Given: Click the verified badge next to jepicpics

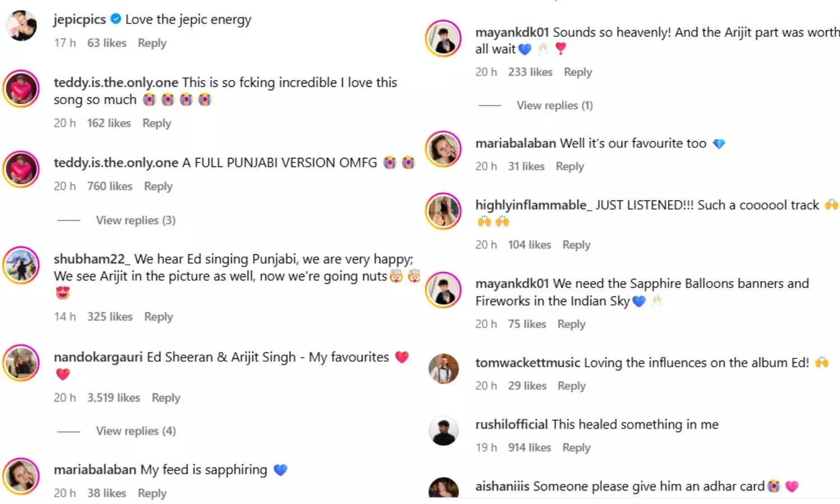Looking at the screenshot, I should [x=116, y=19].
